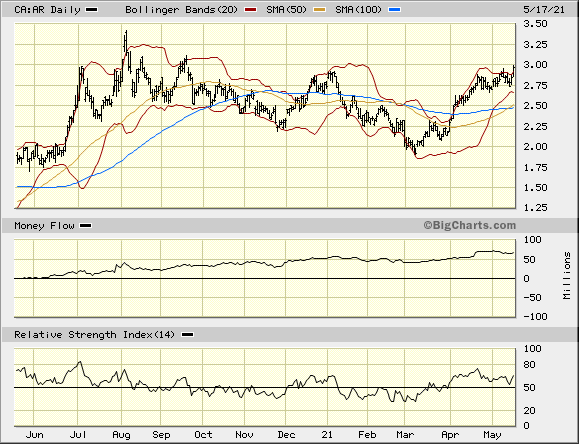Click the 1.50 price axis label
Image resolution: width=579 pixels, height=444 pixels.
535,188
